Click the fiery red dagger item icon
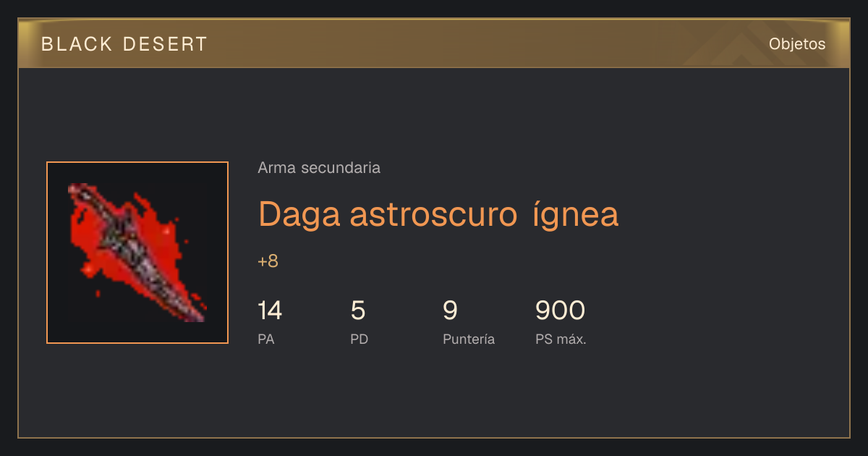 137,253
